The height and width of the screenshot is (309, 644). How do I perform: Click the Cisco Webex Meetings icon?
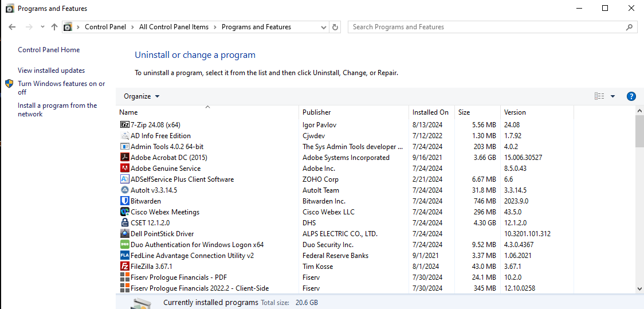pos(124,212)
